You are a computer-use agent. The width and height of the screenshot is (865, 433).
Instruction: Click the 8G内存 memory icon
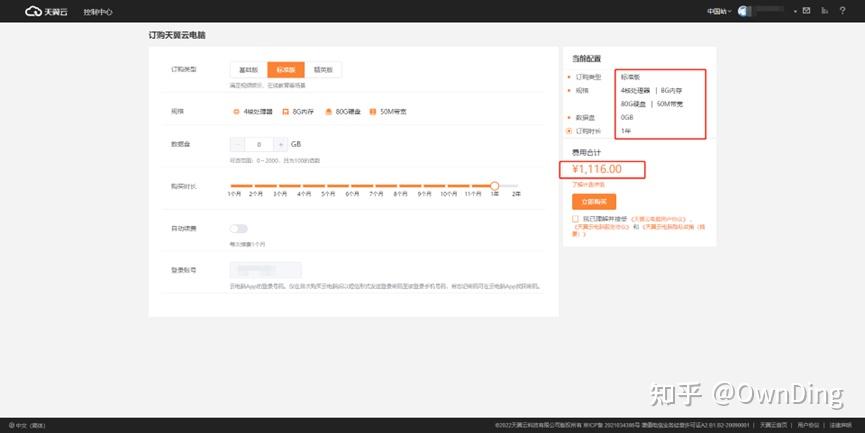(x=285, y=111)
